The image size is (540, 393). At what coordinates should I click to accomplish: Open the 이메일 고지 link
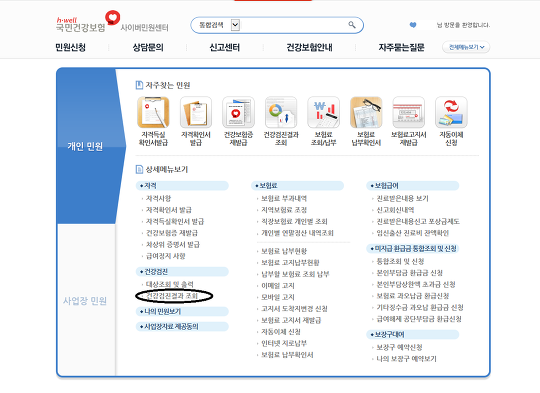click(278, 286)
